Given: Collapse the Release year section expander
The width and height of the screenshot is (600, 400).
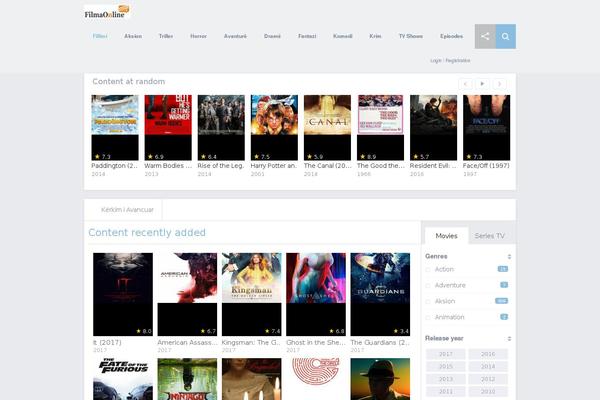Looking at the screenshot, I should click(x=509, y=339).
